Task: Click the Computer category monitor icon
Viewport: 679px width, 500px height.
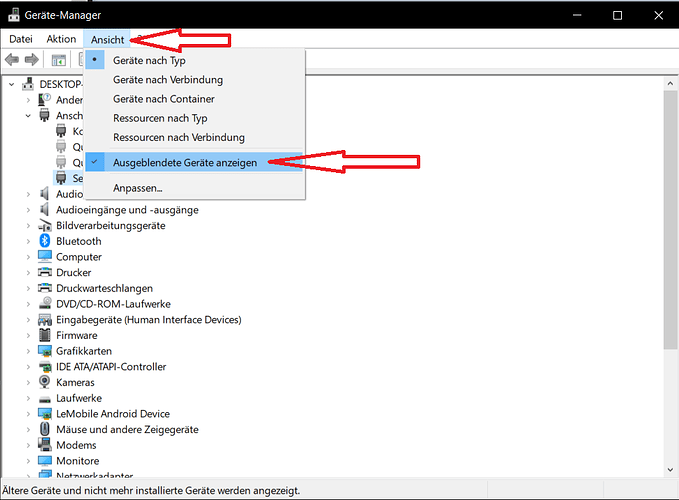Action: point(45,256)
